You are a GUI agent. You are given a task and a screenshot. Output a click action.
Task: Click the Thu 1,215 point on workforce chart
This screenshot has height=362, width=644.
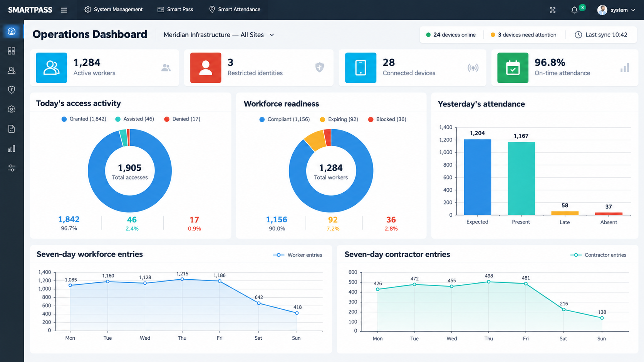click(182, 279)
